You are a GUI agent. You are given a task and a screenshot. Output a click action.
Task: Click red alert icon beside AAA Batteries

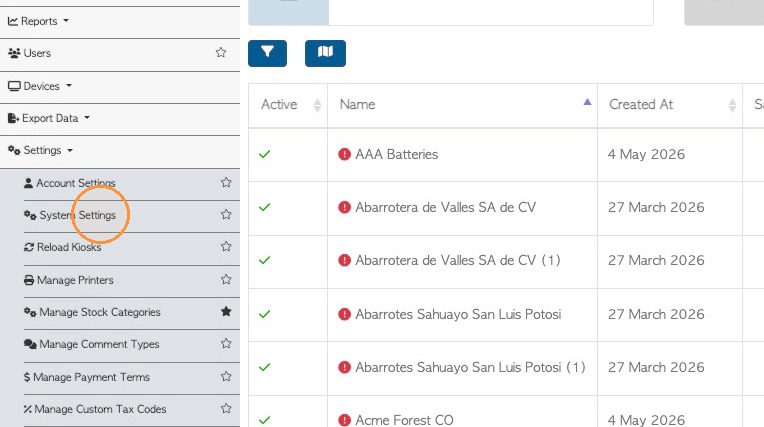coord(344,155)
